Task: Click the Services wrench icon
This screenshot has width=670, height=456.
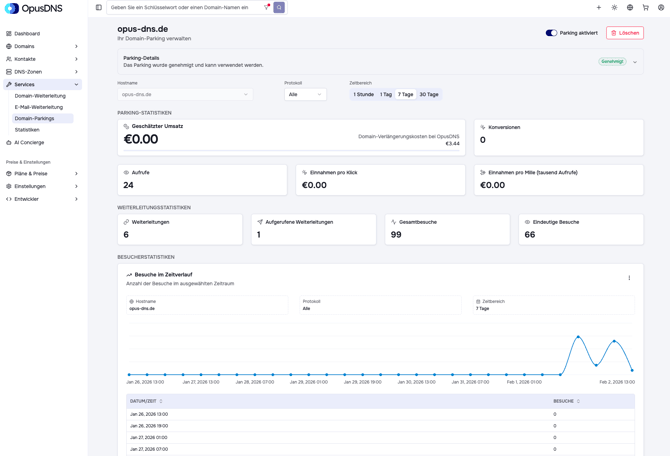Action: 9,85
